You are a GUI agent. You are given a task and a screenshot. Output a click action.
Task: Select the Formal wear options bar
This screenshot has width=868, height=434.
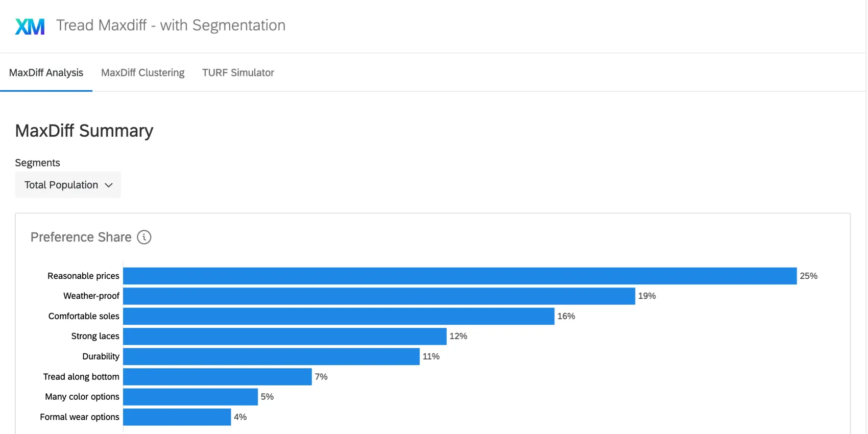pos(177,417)
